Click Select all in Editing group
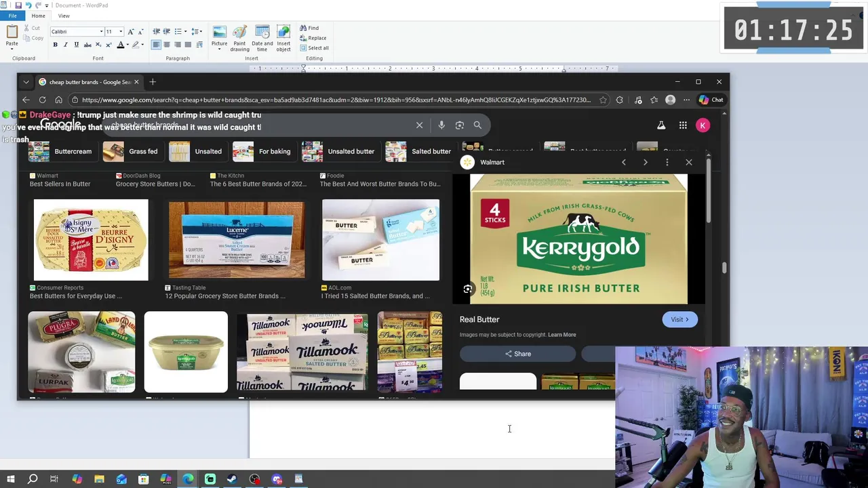The image size is (868, 488). tap(314, 47)
